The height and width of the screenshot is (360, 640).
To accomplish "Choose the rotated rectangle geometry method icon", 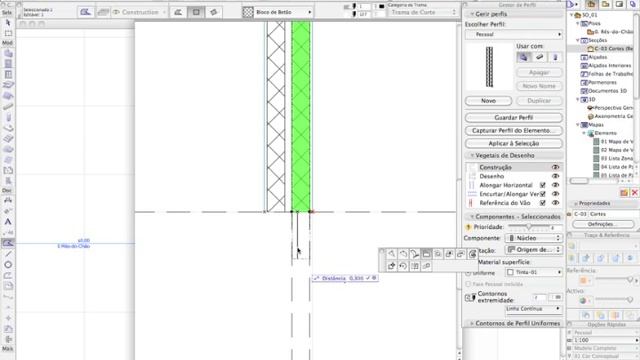I will point(213,12).
